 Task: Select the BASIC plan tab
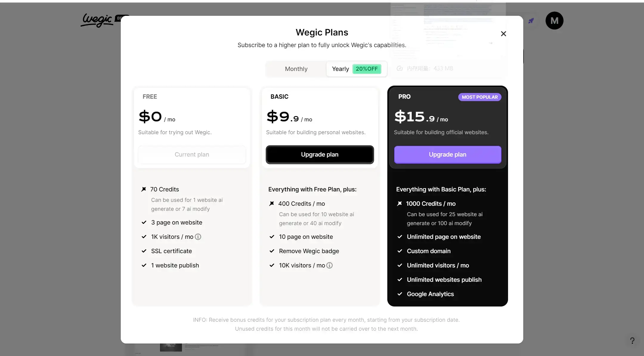(x=279, y=96)
